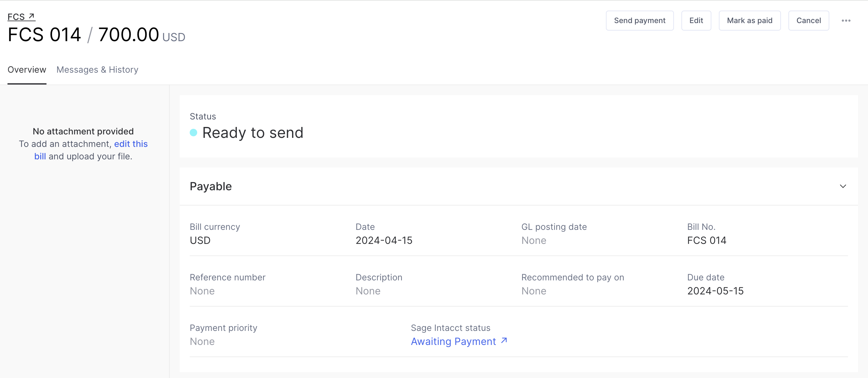
Task: Click the Bill currency value USD
Action: pyautogui.click(x=200, y=240)
